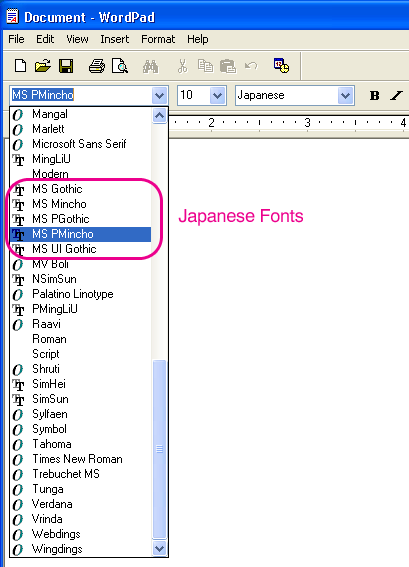This screenshot has height=567, width=409.
Task: Click the Paste clipboard icon
Action: click(x=228, y=67)
